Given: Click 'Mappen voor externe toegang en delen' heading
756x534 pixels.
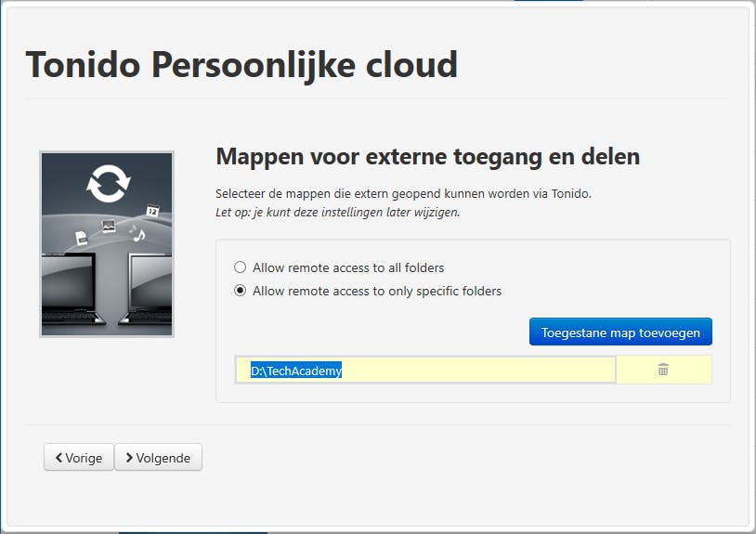Looking at the screenshot, I should coord(427,157).
